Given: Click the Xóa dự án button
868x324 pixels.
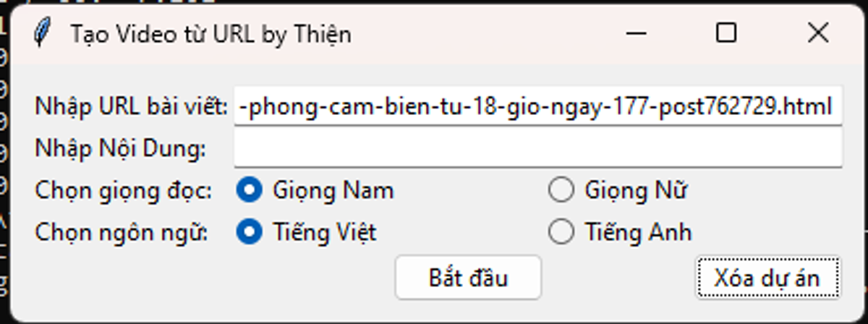Looking at the screenshot, I should [767, 278].
